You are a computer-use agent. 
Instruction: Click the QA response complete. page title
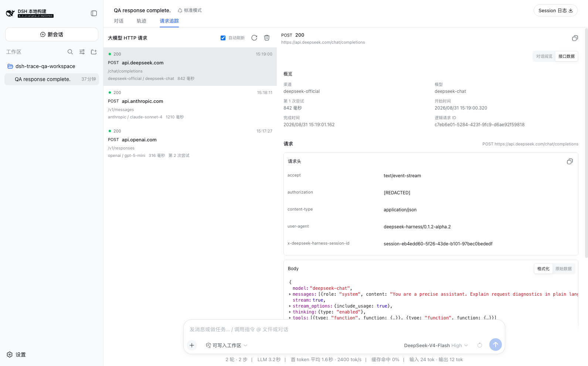pyautogui.click(x=142, y=10)
